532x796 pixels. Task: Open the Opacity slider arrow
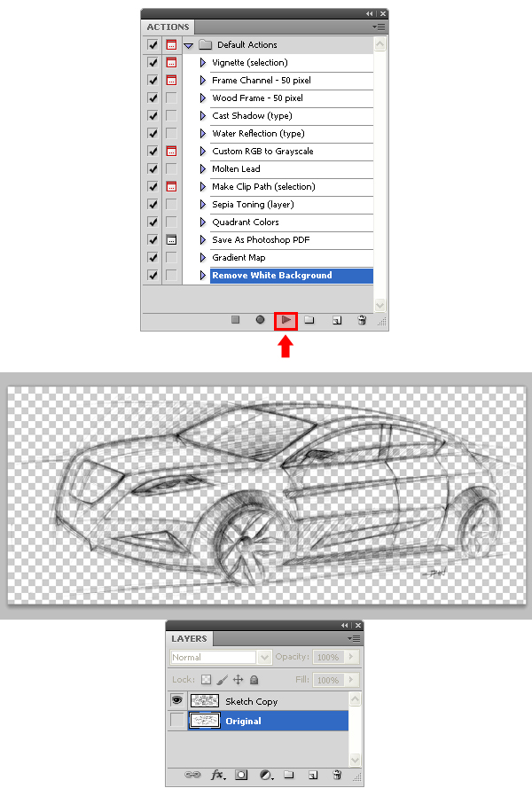351,657
